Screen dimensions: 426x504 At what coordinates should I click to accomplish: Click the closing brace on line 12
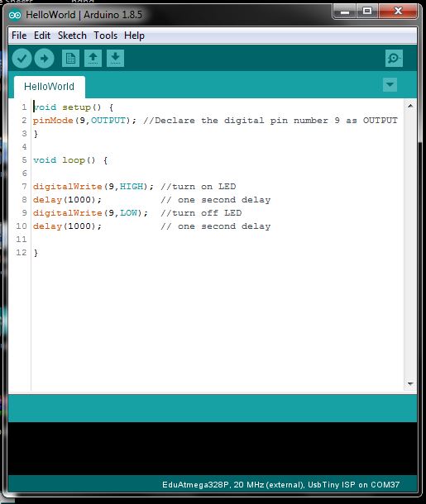coord(36,253)
